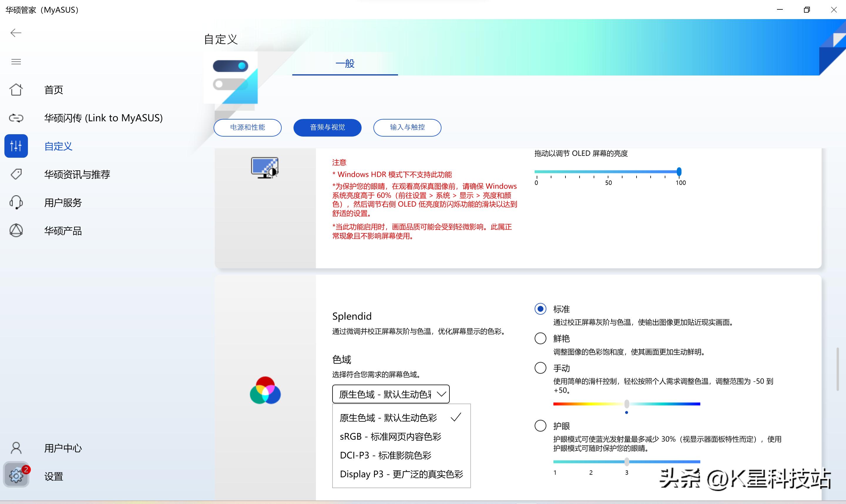Open 设置 via gear icon with badge
This screenshot has width=846, height=504.
click(x=16, y=476)
